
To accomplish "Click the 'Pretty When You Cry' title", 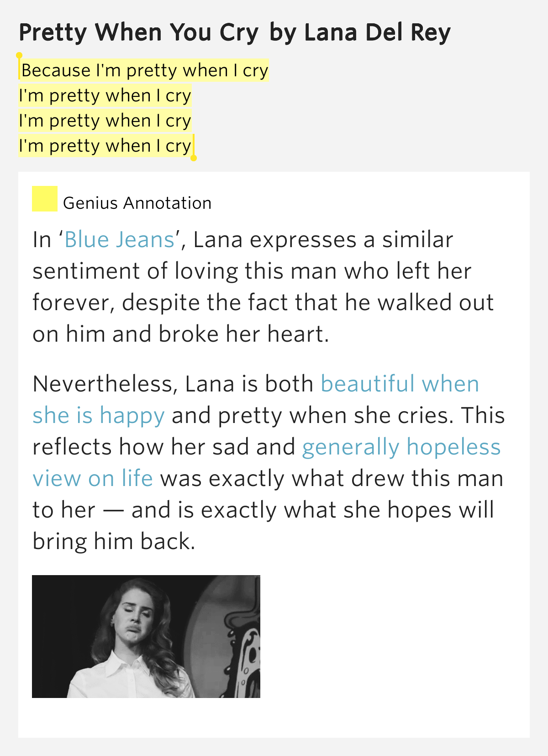I will [139, 32].
